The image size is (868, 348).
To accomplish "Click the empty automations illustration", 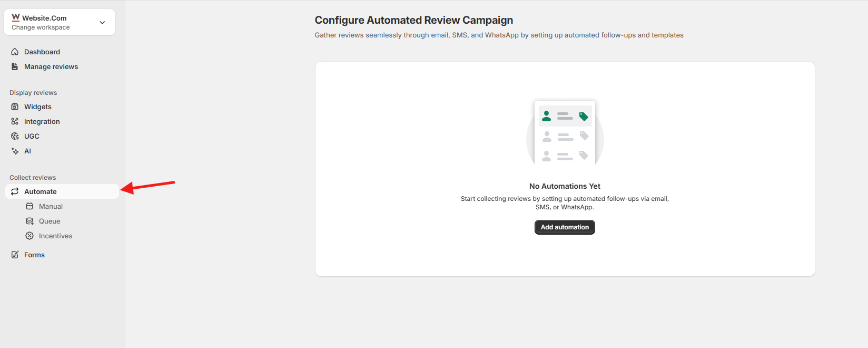I will [565, 134].
